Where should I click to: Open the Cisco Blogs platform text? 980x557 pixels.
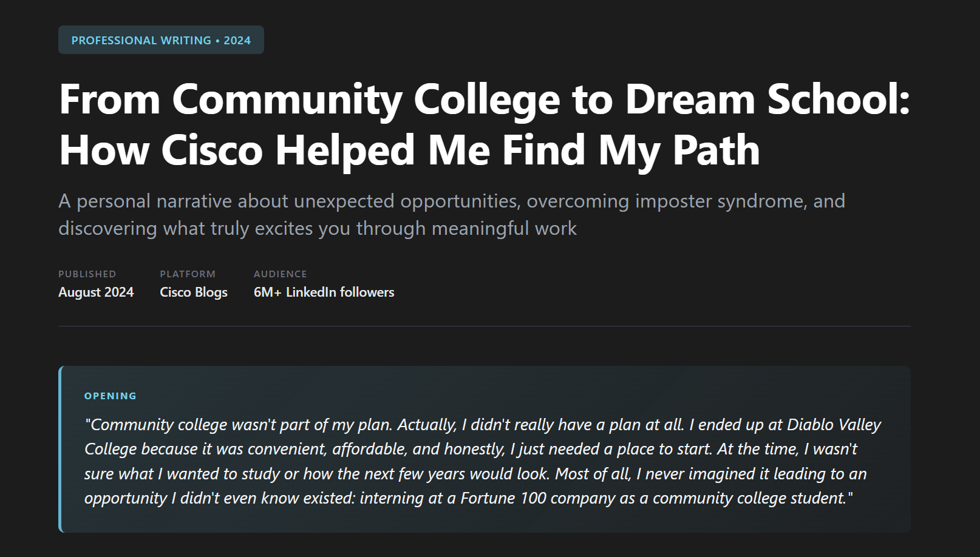[194, 292]
